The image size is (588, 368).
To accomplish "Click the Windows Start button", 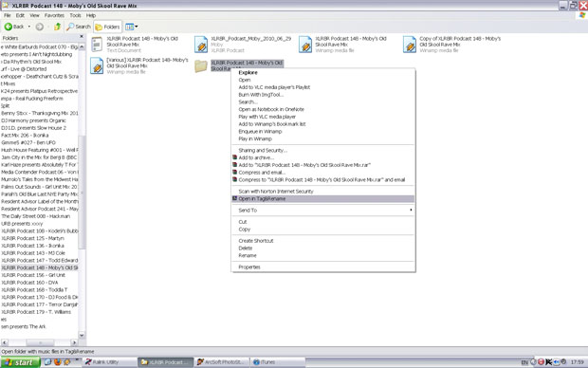I will click(x=20, y=362).
